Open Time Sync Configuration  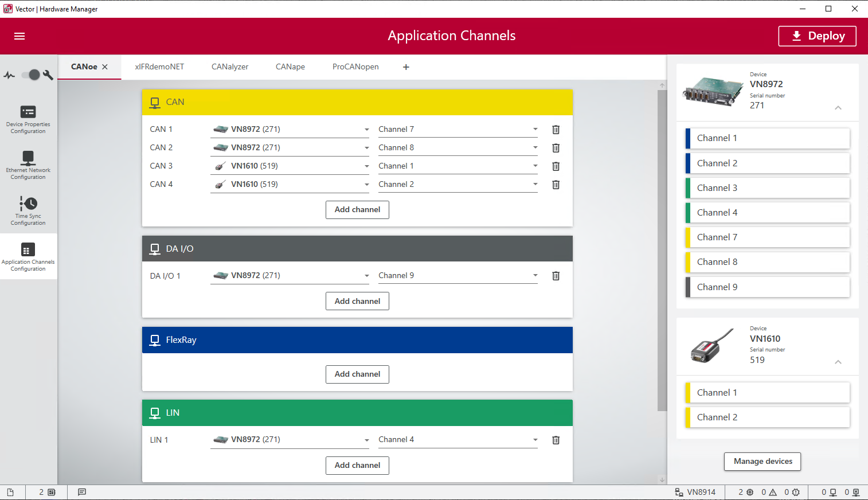[x=28, y=210]
